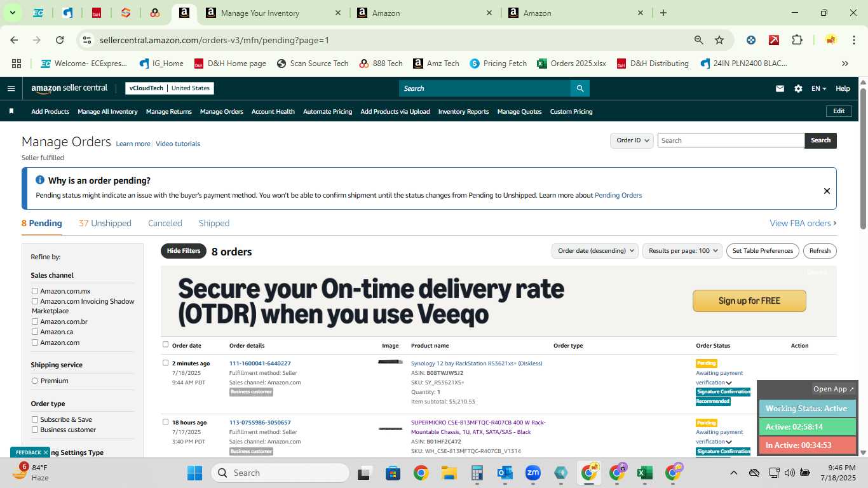This screenshot has width=868, height=488.
Task: Switch to Manage Your Inventory browser tab
Action: coord(273,13)
